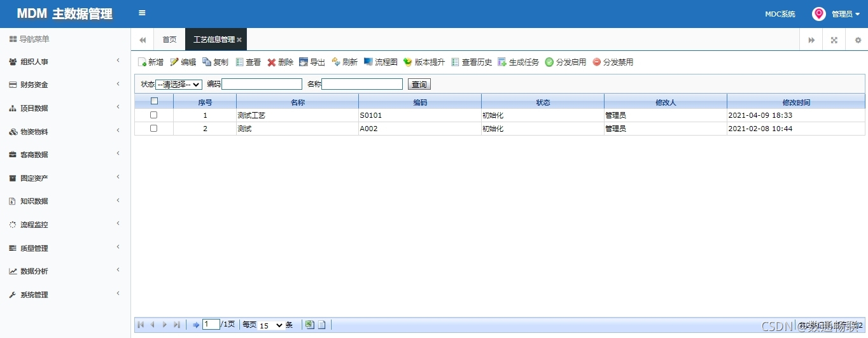Click the 查询 search button

[x=419, y=84]
